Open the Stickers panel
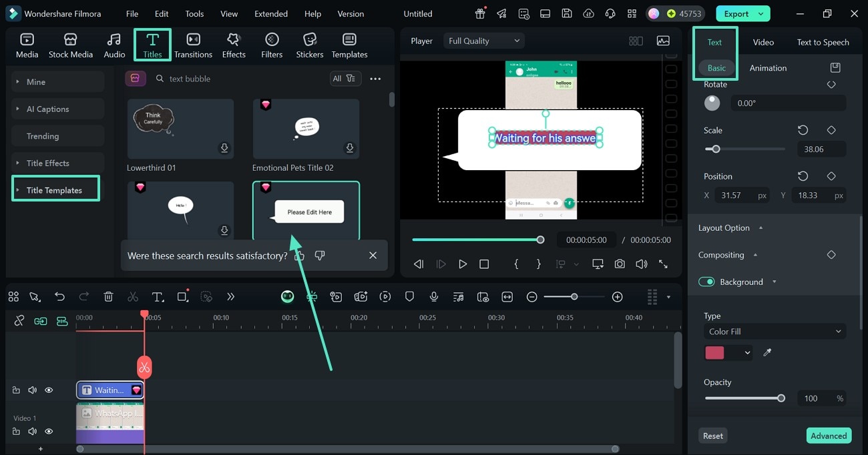The width and height of the screenshot is (868, 455). pos(310,45)
